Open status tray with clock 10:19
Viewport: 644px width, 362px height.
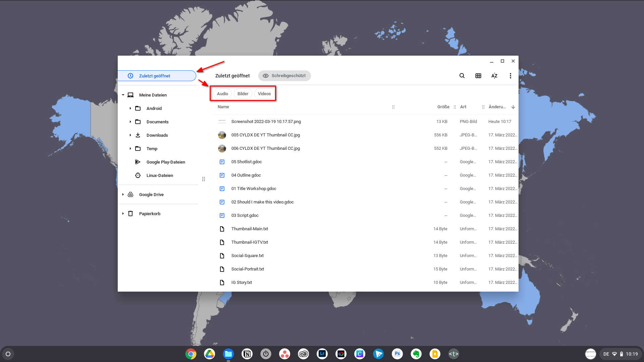click(621, 354)
